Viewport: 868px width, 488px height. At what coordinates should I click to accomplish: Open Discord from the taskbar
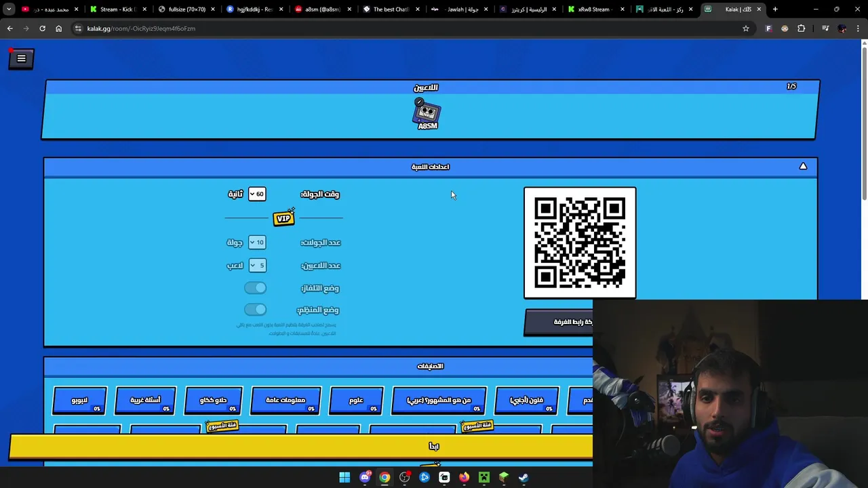(x=365, y=477)
